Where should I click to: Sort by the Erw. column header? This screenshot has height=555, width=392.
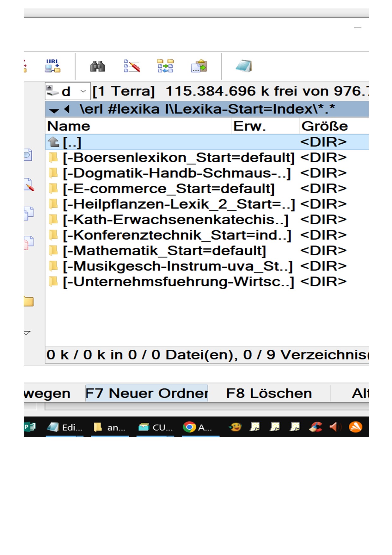[265, 126]
